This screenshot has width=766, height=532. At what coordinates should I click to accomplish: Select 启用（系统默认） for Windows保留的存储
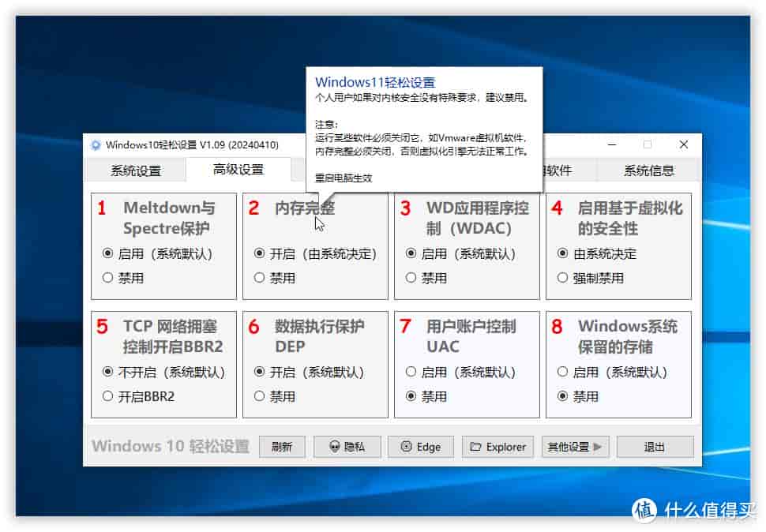(x=612, y=372)
